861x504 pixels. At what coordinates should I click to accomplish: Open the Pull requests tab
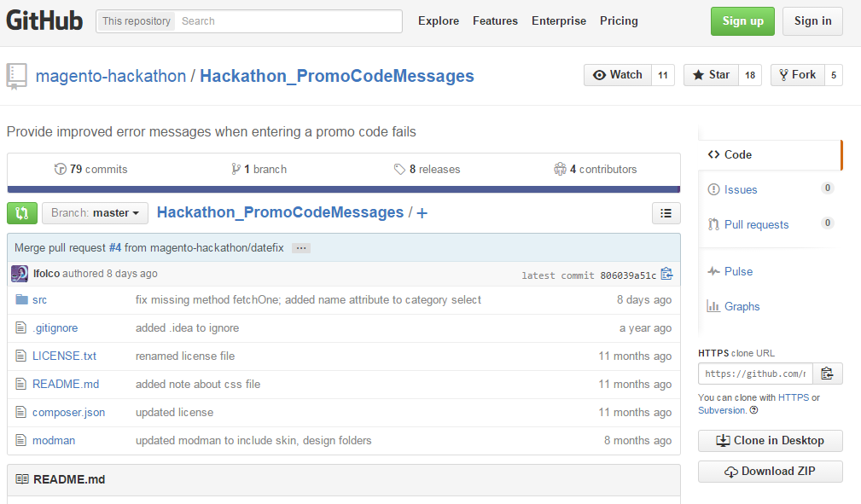point(770,224)
